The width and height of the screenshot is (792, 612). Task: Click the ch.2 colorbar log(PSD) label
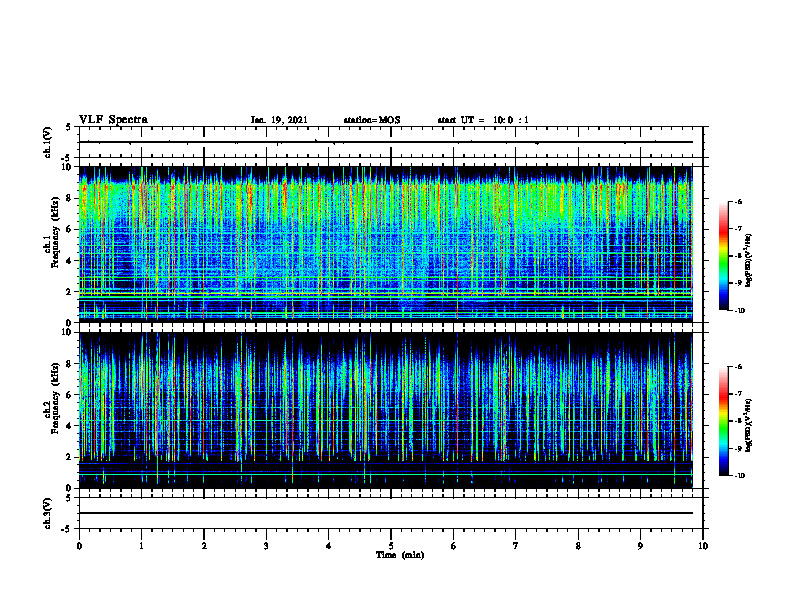pos(749,425)
